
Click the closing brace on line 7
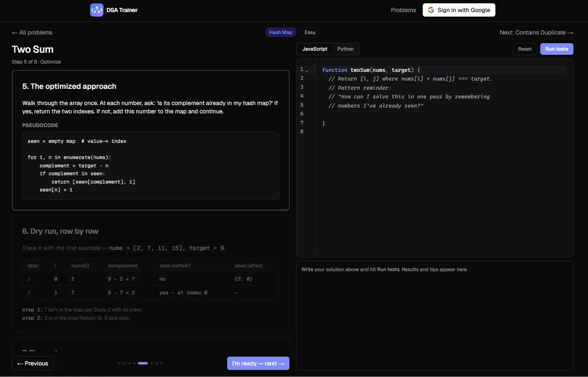[323, 123]
